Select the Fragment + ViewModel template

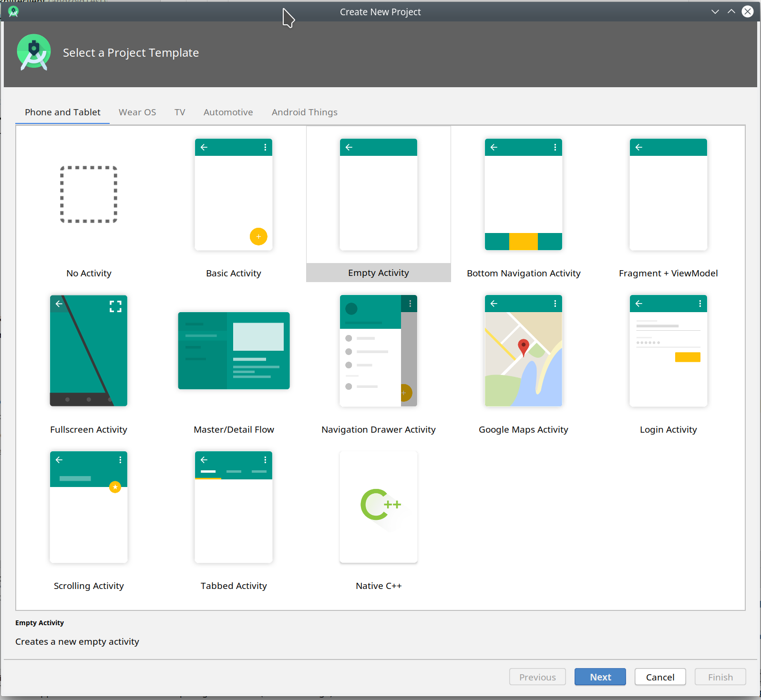[668, 194]
